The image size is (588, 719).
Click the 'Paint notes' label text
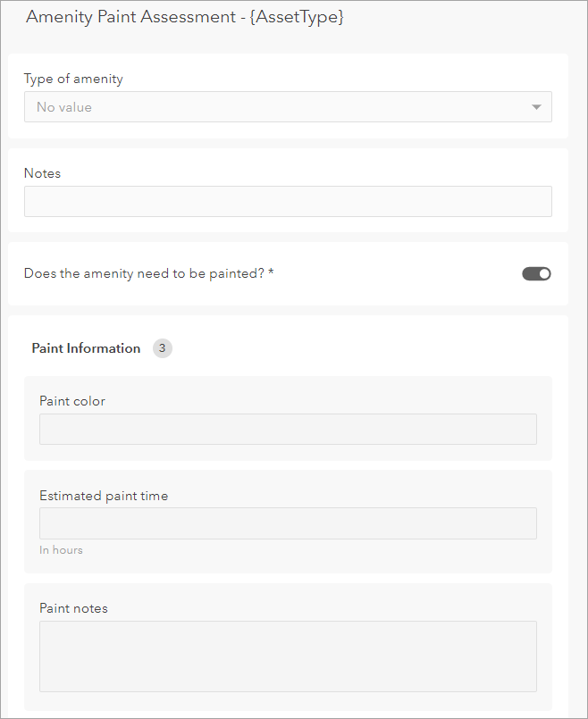[73, 608]
